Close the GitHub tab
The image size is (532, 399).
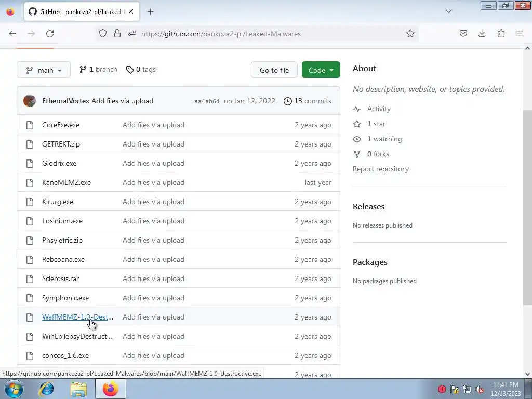pyautogui.click(x=131, y=12)
